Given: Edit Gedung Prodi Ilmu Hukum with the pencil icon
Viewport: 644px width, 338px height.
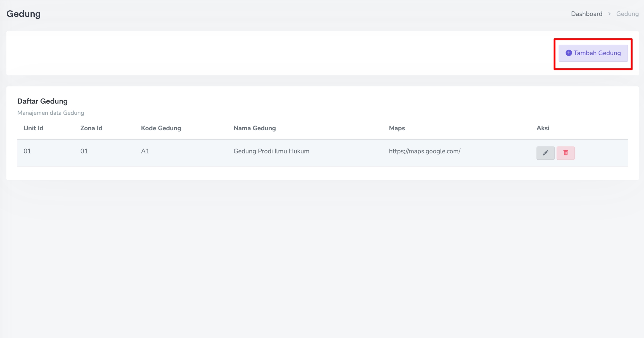Looking at the screenshot, I should pyautogui.click(x=545, y=153).
